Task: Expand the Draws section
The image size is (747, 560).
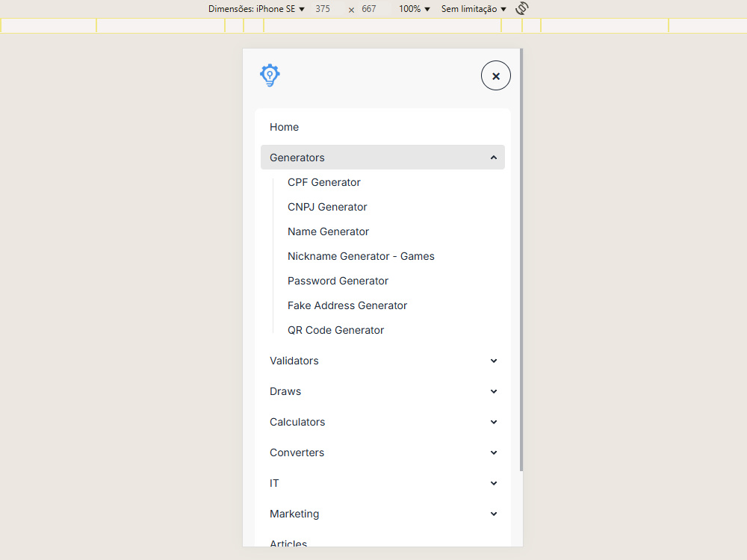Action: pyautogui.click(x=382, y=391)
